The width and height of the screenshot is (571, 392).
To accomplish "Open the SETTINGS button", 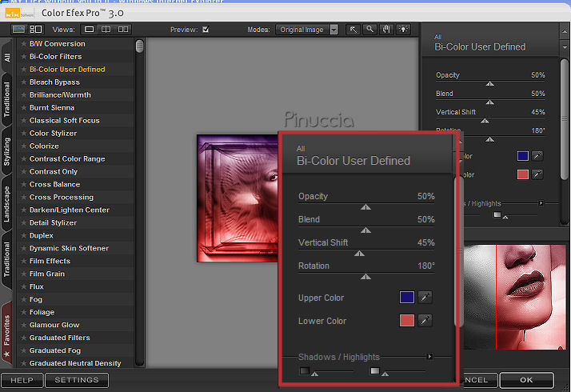I will pos(77,380).
